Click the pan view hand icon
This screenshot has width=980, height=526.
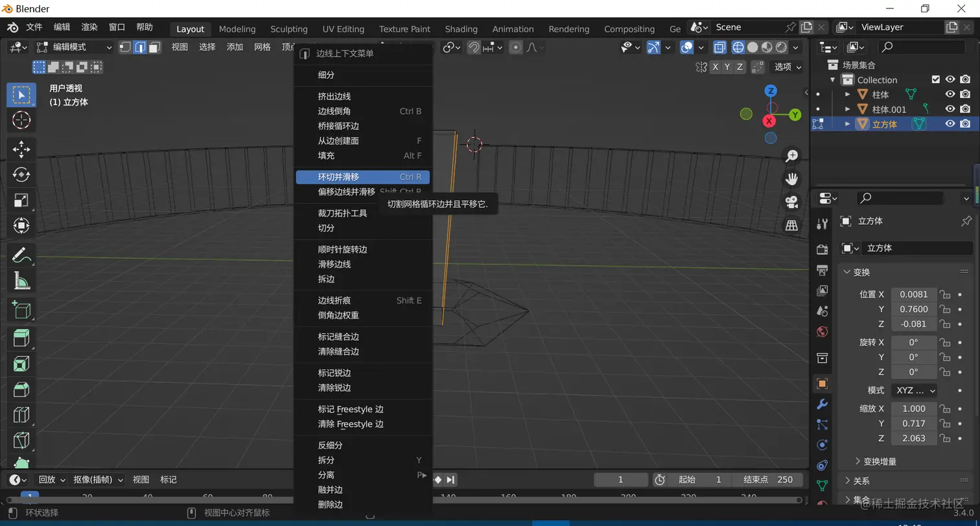coord(791,179)
